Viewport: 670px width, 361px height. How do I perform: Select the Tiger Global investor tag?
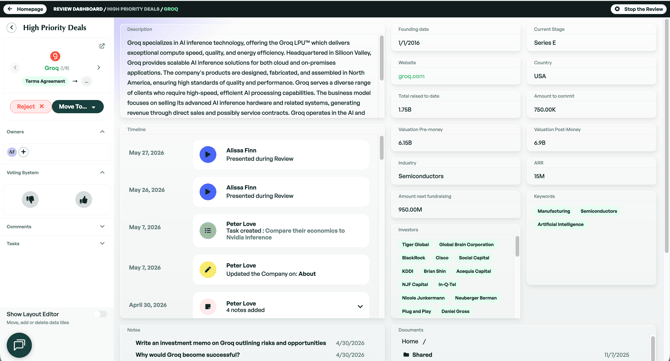click(415, 245)
